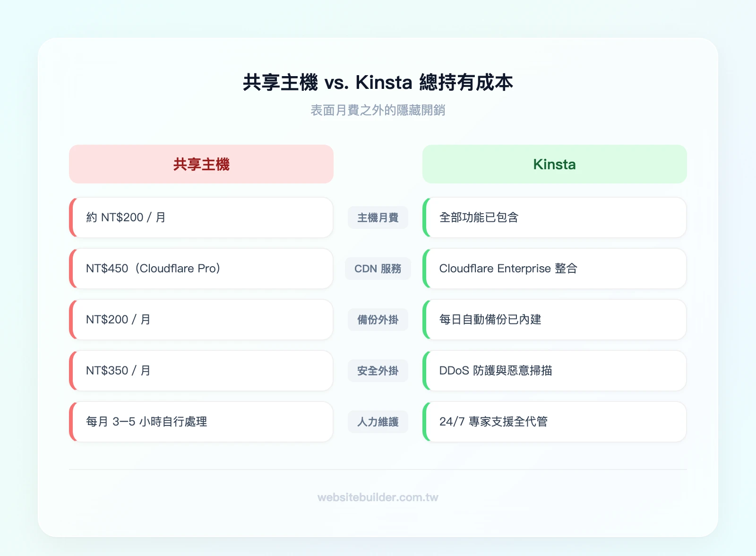Click the 備份外掛 category label
Viewport: 756px width, 556px height.
coord(378,320)
